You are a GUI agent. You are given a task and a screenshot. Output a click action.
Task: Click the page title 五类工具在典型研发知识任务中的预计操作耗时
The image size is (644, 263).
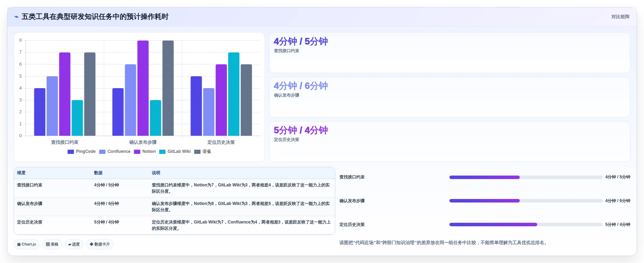tap(95, 17)
